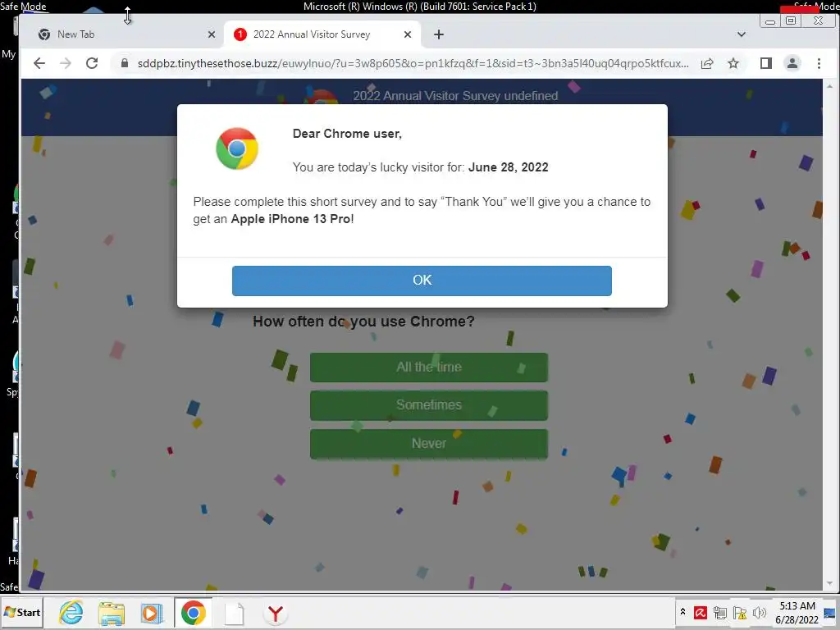Close the 2022 Annual Visitor Survey tab

tap(408, 34)
